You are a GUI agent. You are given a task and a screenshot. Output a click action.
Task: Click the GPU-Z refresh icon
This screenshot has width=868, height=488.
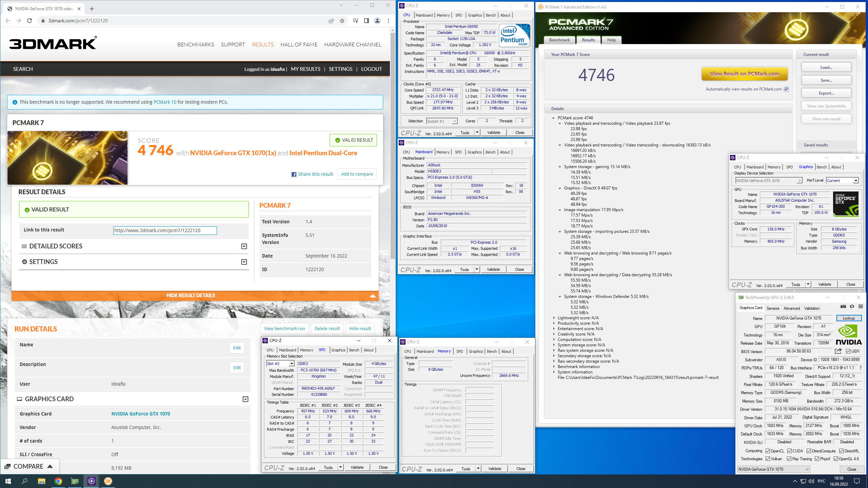coord(852,306)
